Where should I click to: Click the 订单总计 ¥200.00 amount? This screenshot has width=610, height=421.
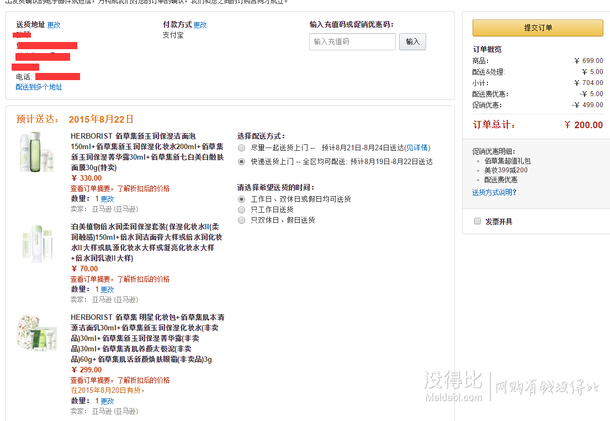(x=584, y=125)
